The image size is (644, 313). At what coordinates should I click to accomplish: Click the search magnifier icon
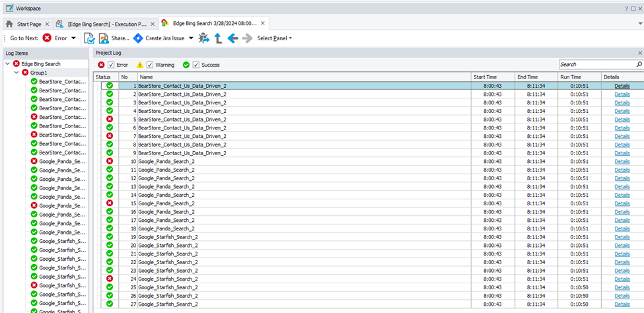click(x=639, y=65)
